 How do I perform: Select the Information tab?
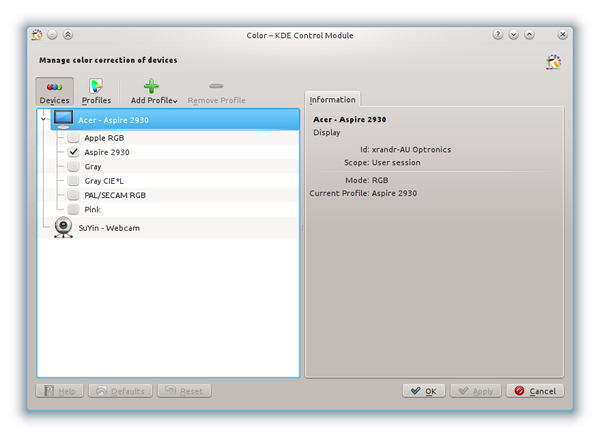point(332,99)
